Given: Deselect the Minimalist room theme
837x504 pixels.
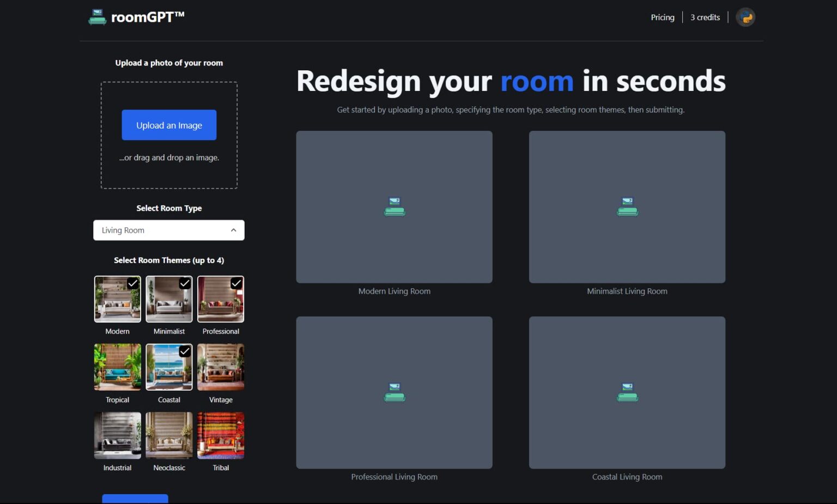Looking at the screenshot, I should pos(169,299).
